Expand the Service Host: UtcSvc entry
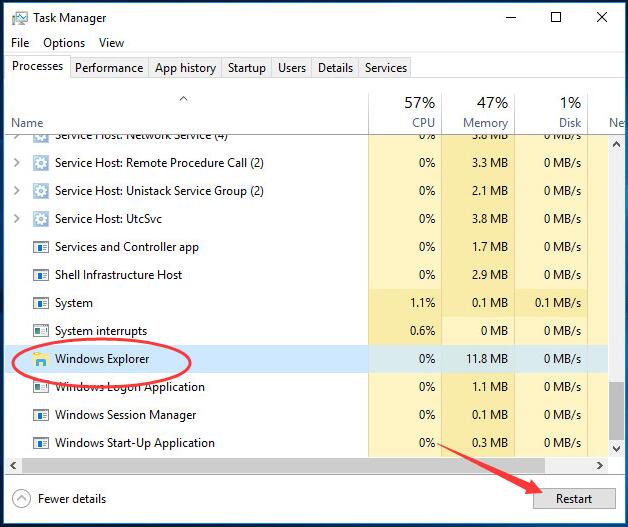Screen dimensions: 628x527 17,219
